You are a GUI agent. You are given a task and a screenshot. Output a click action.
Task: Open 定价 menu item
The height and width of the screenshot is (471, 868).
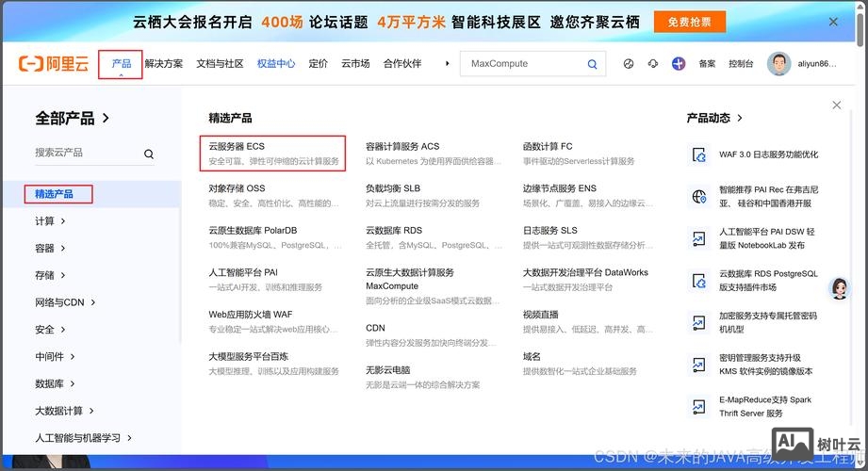tap(318, 64)
